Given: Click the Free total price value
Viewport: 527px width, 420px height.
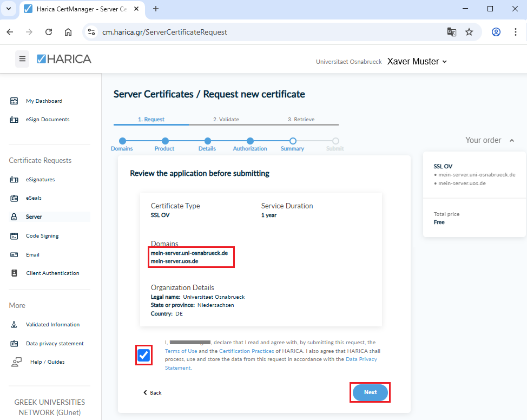Looking at the screenshot, I should click(439, 222).
